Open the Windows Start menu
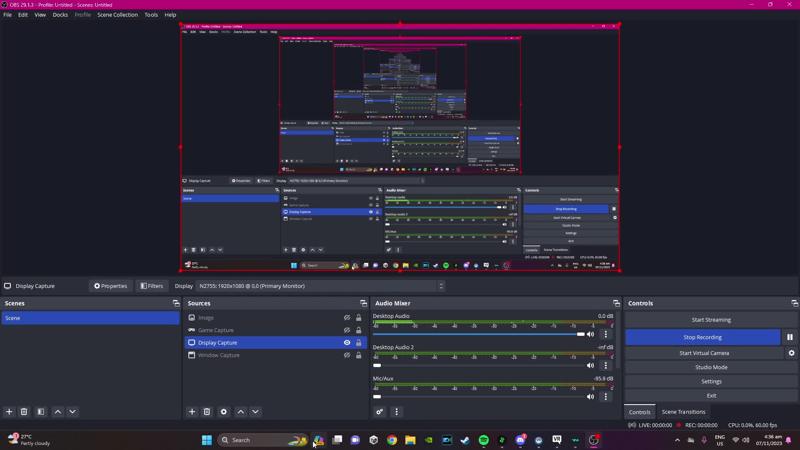Screen dimensions: 800x450 207,440
